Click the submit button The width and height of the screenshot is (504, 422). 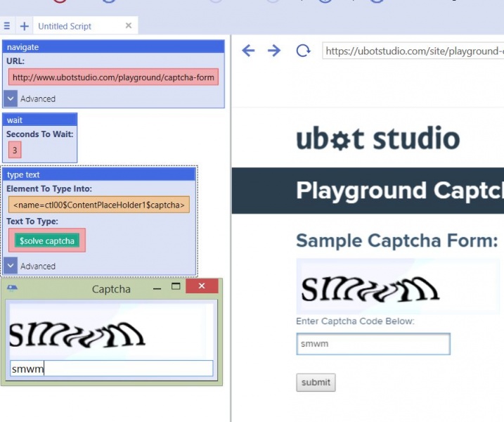tap(316, 383)
